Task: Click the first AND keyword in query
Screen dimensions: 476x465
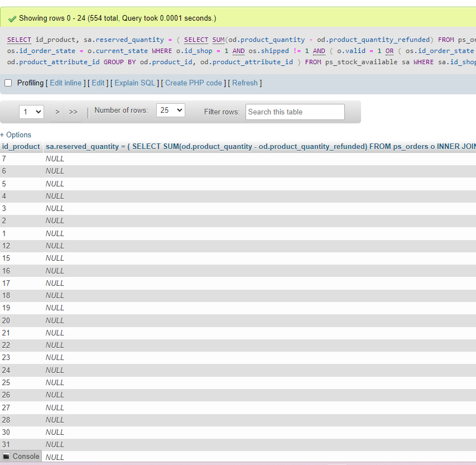Action: (239, 51)
